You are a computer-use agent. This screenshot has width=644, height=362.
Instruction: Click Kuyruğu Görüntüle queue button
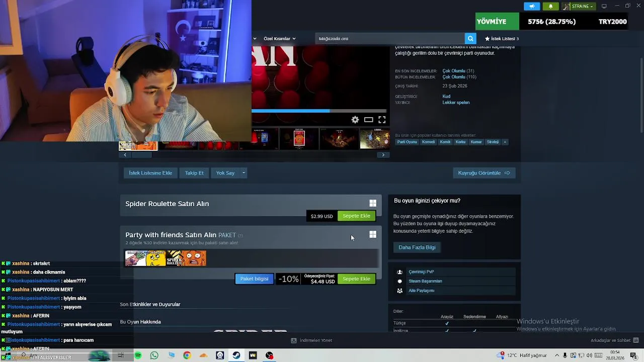(484, 173)
